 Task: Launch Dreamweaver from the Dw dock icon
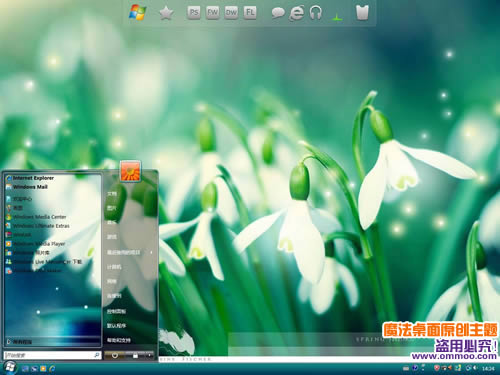click(231, 13)
